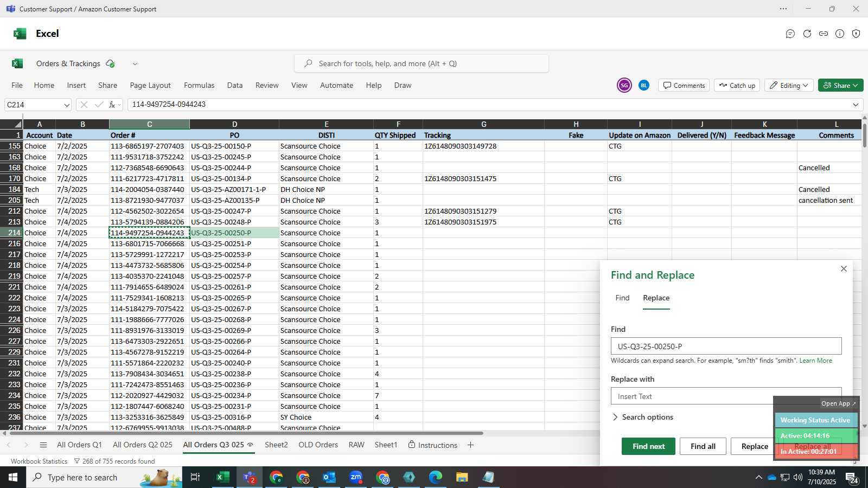
Task: Switch to the Find tab in the pane
Action: tap(622, 298)
